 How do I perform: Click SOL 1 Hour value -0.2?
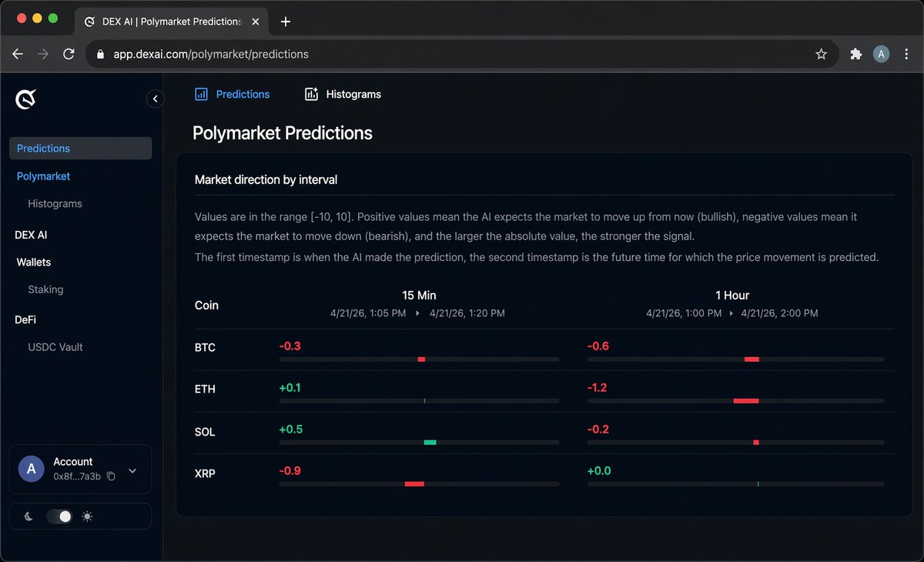point(598,430)
